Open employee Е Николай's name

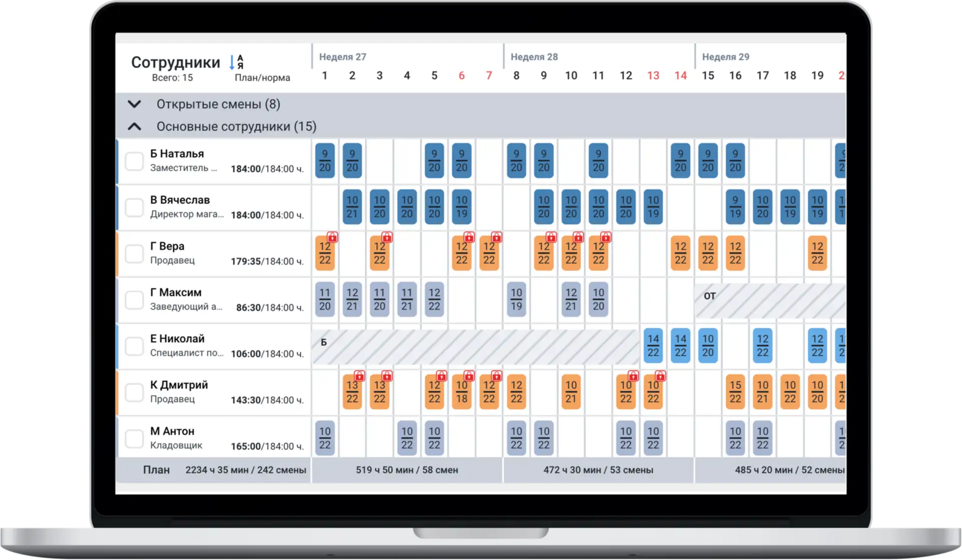(x=177, y=339)
